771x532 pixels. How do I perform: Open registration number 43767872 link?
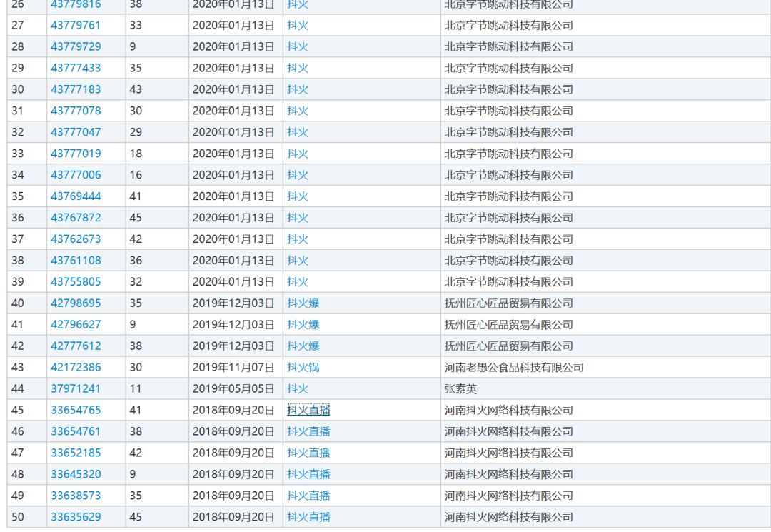click(76, 218)
